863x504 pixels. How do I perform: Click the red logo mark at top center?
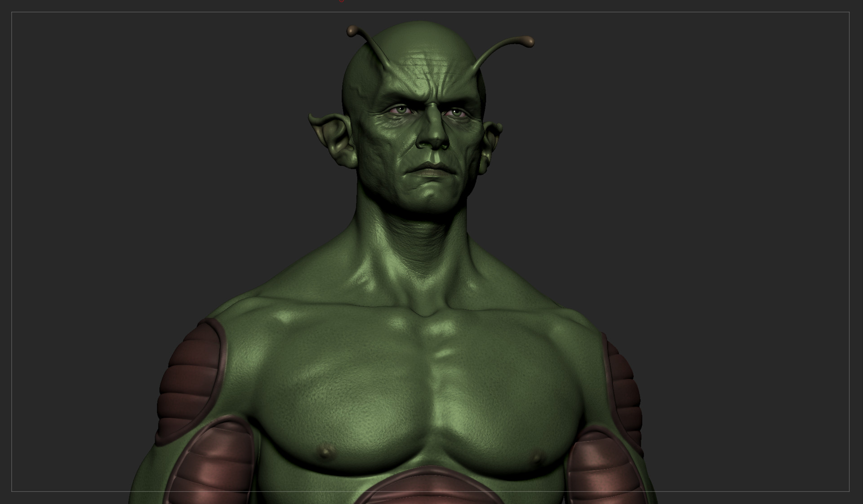[x=341, y=2]
